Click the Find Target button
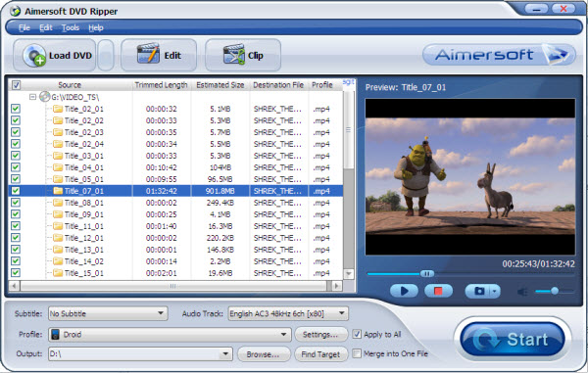Screen dimensions: 588x373 pyautogui.click(x=320, y=354)
